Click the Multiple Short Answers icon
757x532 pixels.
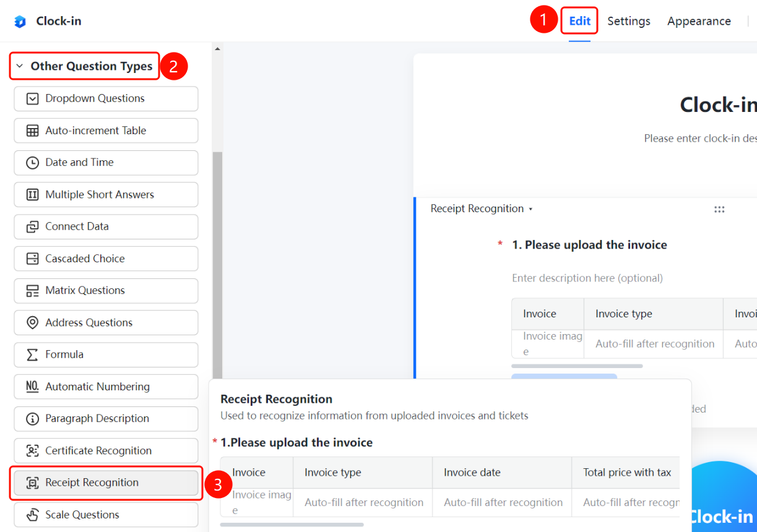(32, 195)
